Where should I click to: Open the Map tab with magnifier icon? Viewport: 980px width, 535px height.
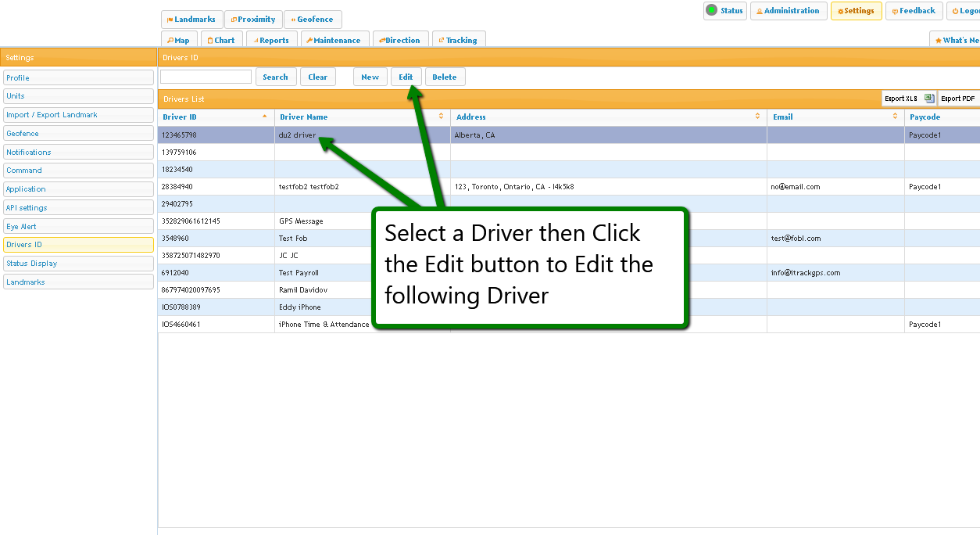tap(178, 40)
